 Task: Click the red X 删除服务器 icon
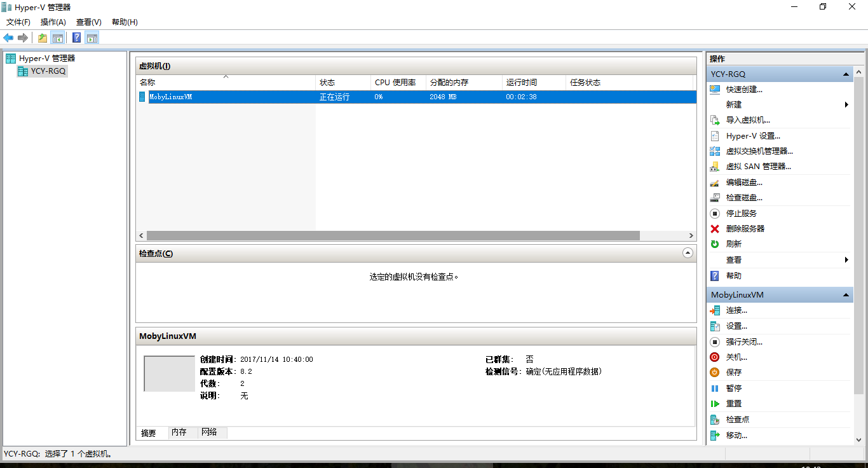pos(715,229)
